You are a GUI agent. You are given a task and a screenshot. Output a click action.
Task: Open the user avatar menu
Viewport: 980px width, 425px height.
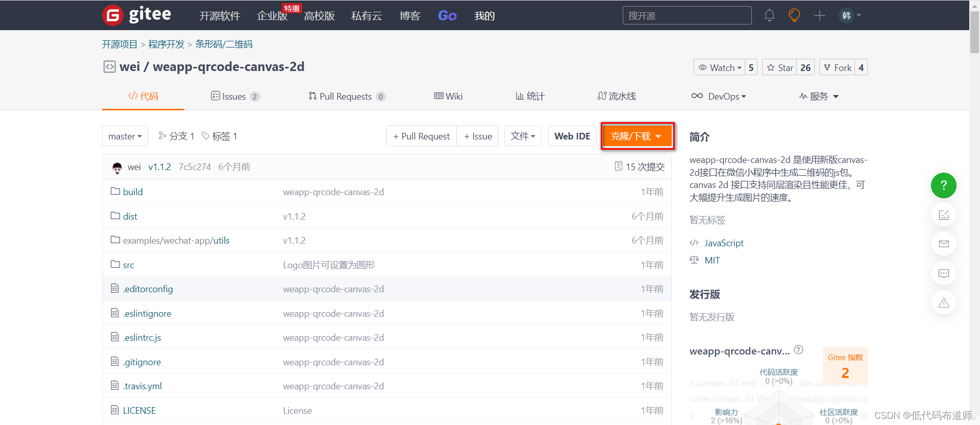pyautogui.click(x=850, y=15)
